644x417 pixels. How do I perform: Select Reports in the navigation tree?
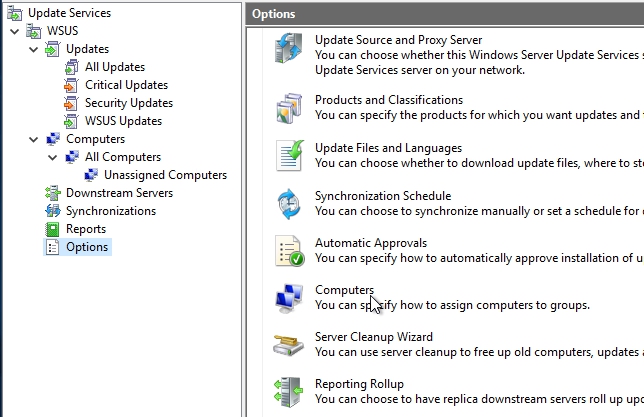86,229
